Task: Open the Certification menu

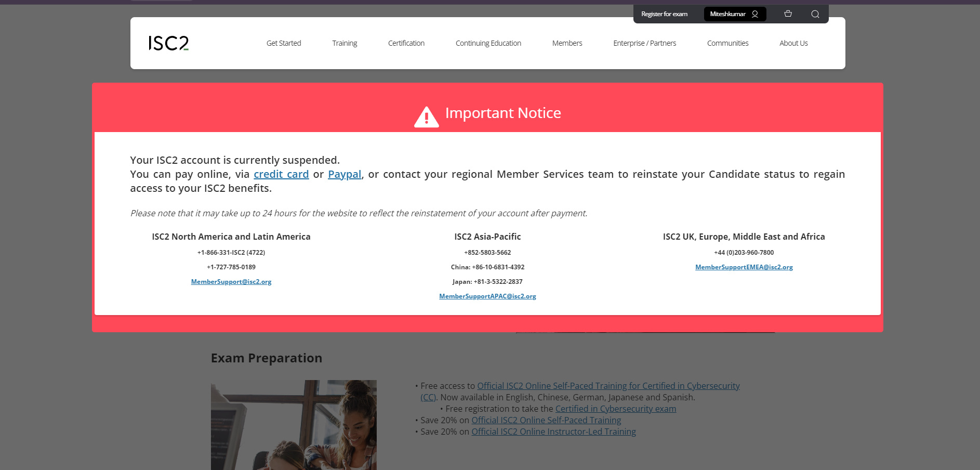Action: pos(406,43)
